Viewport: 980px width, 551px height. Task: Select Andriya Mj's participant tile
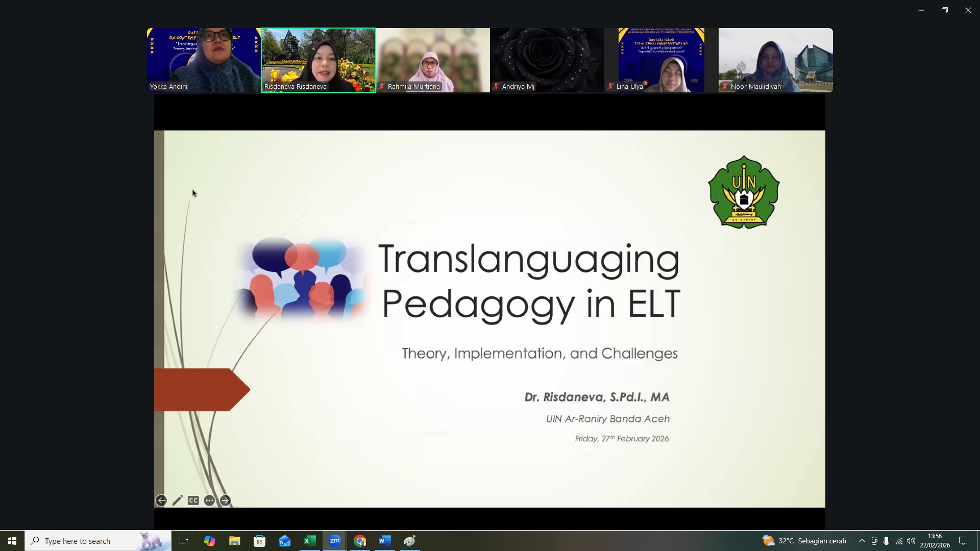pos(547,60)
